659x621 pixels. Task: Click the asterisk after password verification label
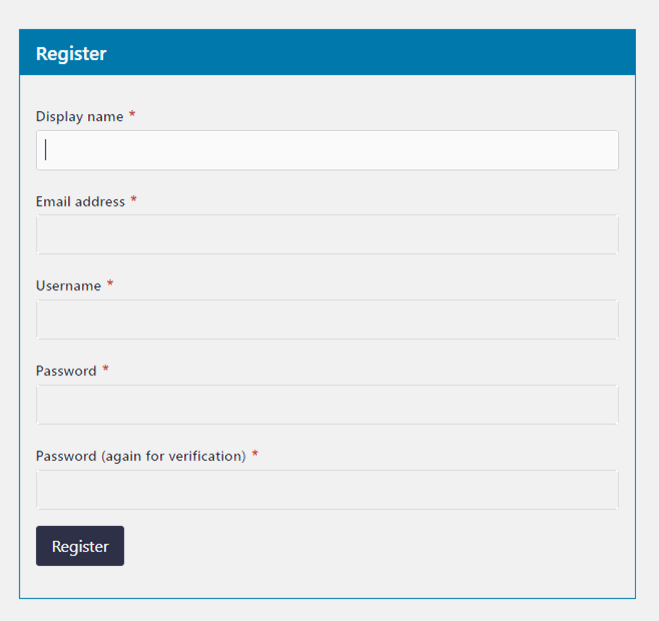click(255, 455)
